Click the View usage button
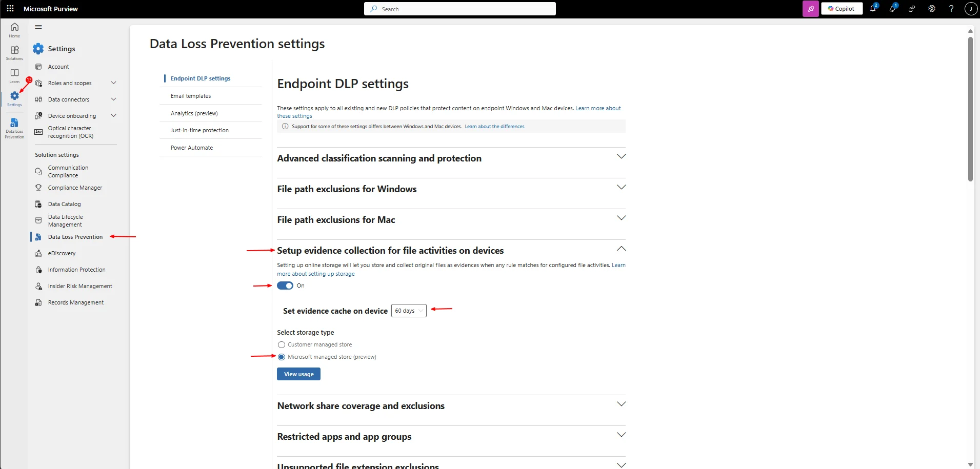 tap(299, 374)
